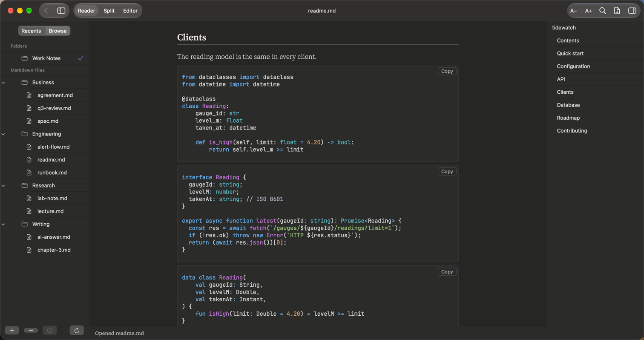The height and width of the screenshot is (340, 644).
Task: Switch sidebar to Browse
Action: coord(57,31)
